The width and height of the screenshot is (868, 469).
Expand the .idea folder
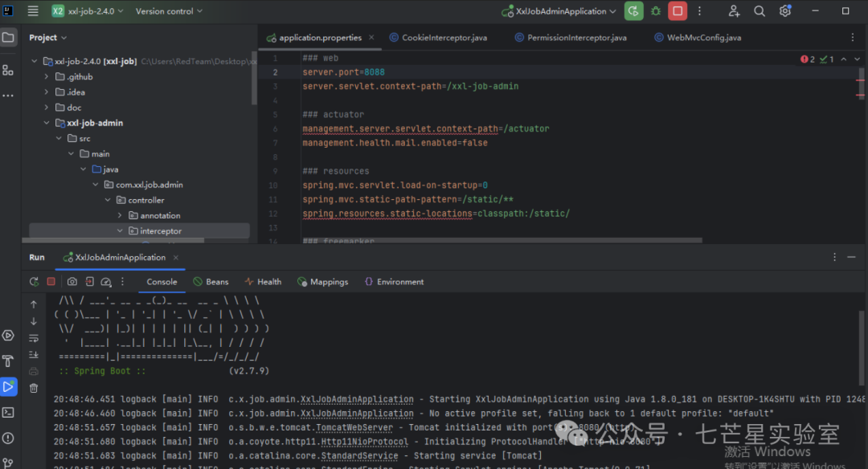pos(47,92)
